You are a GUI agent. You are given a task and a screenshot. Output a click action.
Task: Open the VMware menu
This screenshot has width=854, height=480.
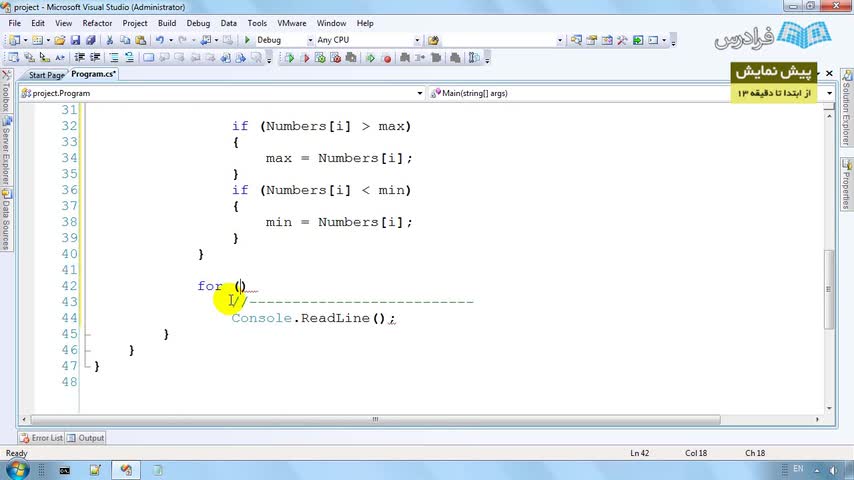pos(291,23)
